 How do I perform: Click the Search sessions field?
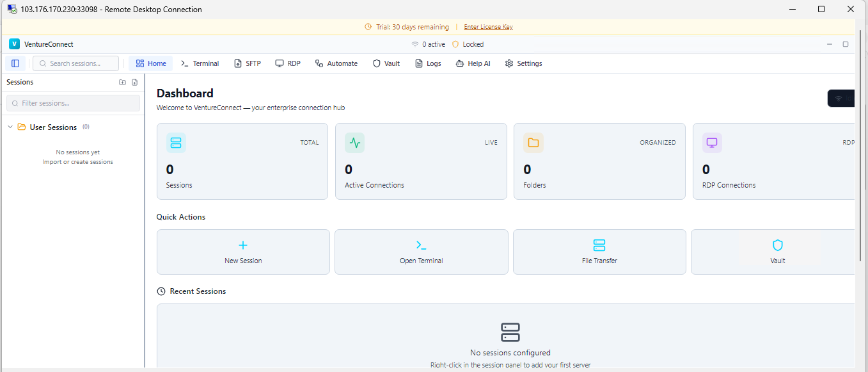tap(76, 63)
